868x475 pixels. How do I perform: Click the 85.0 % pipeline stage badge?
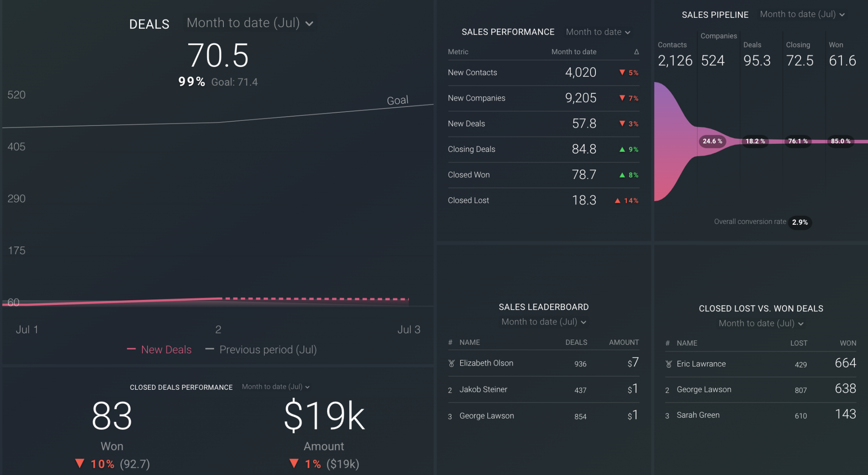point(841,141)
